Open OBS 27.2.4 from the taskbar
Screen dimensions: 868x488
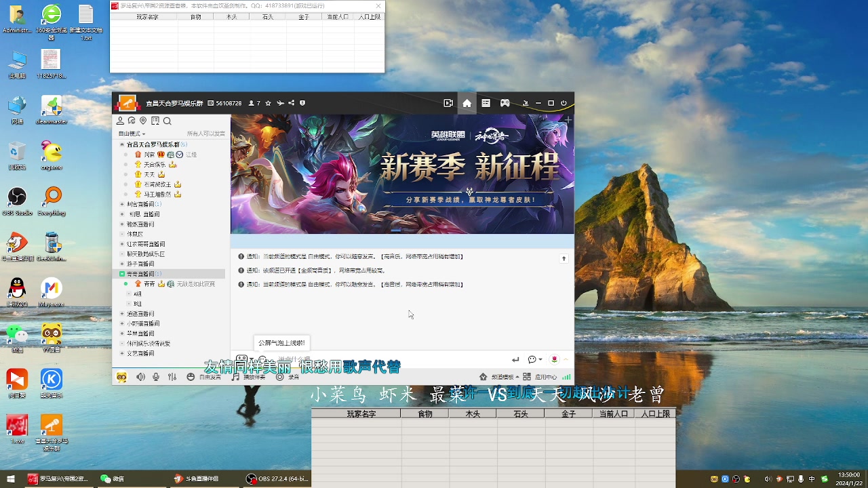[278, 479]
